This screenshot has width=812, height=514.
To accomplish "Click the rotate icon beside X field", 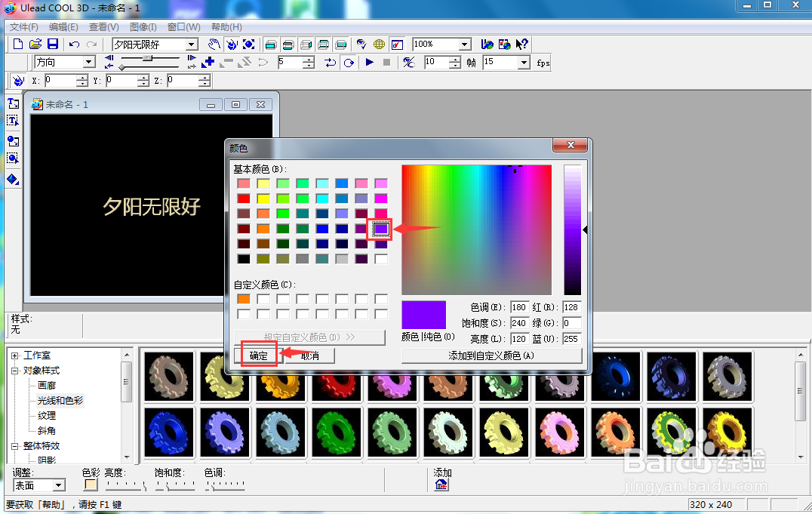I will [x=18, y=80].
